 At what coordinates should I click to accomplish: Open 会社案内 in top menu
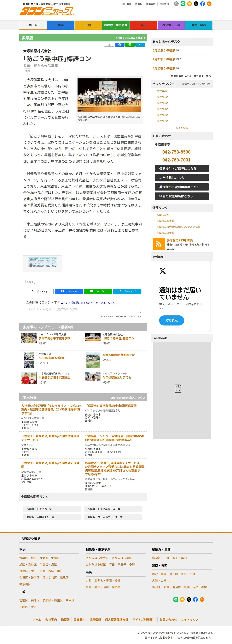click(x=126, y=4)
